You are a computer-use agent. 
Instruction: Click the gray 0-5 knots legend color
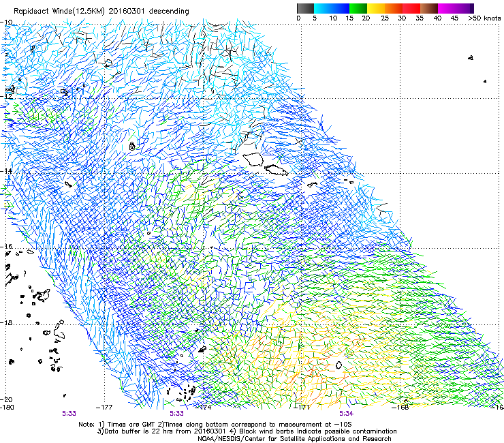(x=305, y=8)
